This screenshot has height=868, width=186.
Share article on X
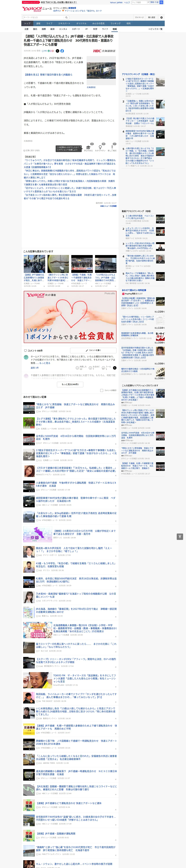57,51
